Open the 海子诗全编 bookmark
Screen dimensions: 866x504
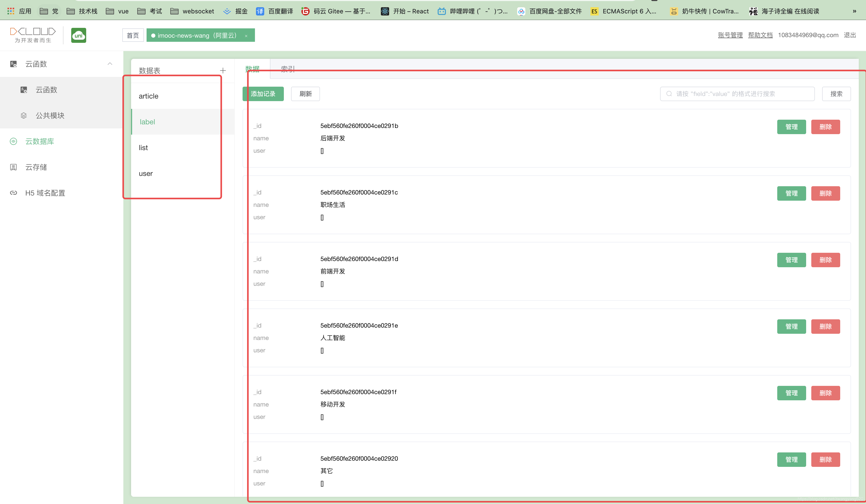click(784, 11)
